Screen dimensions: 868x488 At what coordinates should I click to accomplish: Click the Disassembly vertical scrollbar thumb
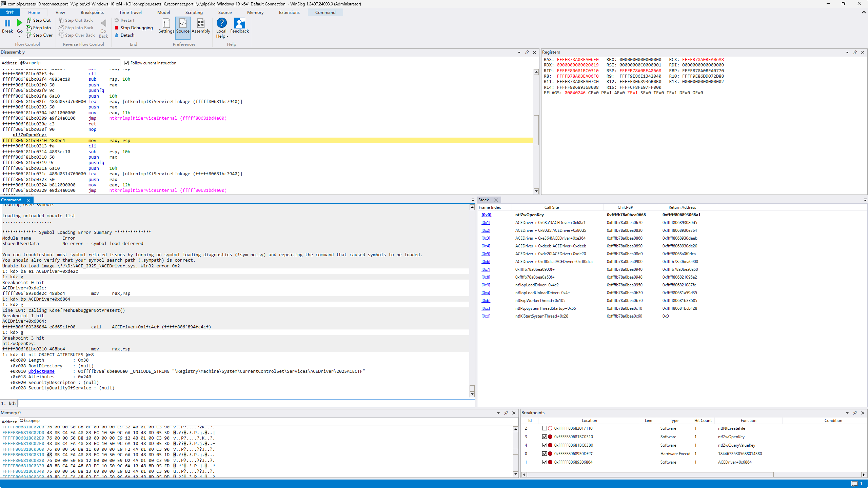[536, 130]
